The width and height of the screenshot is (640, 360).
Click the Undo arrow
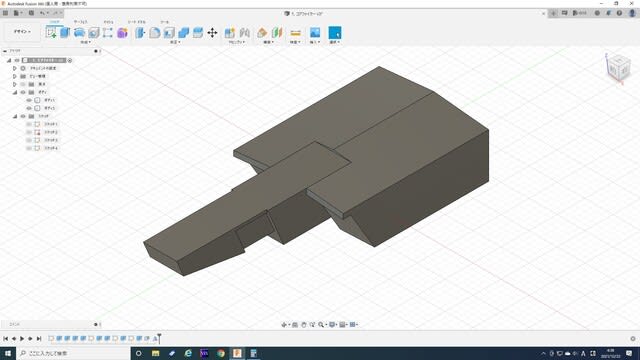42,13
